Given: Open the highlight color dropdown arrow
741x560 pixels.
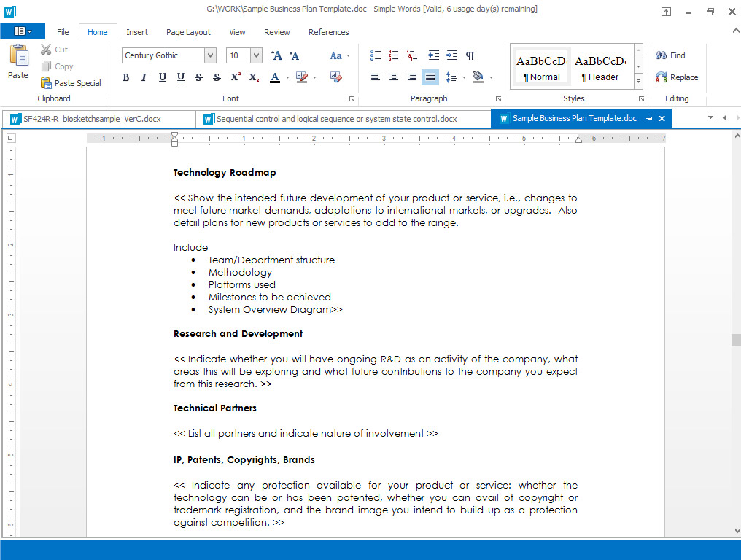Looking at the screenshot, I should (315, 77).
